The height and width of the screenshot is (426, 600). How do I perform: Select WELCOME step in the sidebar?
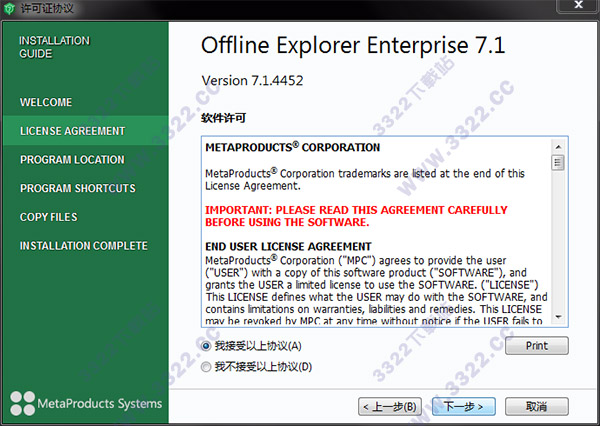[x=46, y=102]
